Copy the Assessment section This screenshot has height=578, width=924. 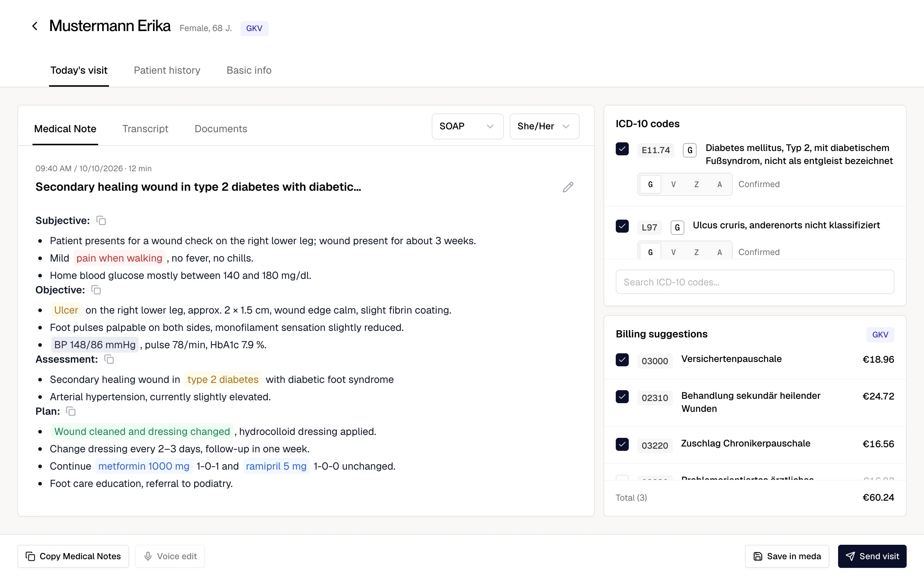[109, 359]
